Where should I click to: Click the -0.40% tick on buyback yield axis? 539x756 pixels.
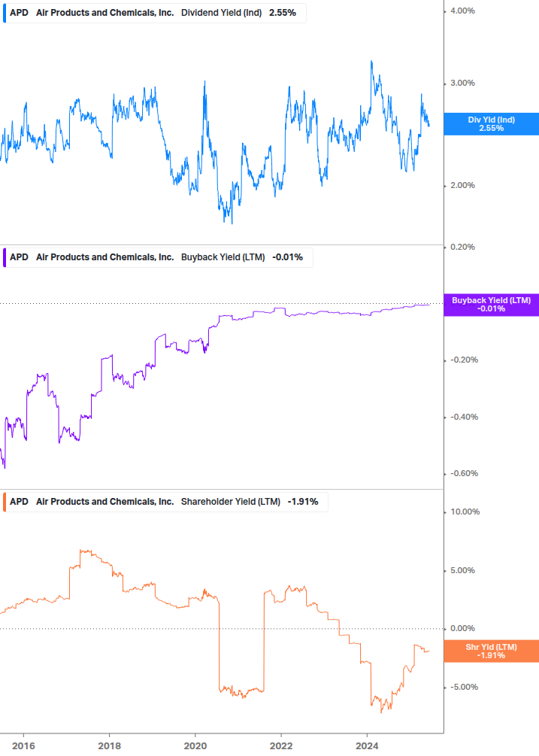point(464,417)
